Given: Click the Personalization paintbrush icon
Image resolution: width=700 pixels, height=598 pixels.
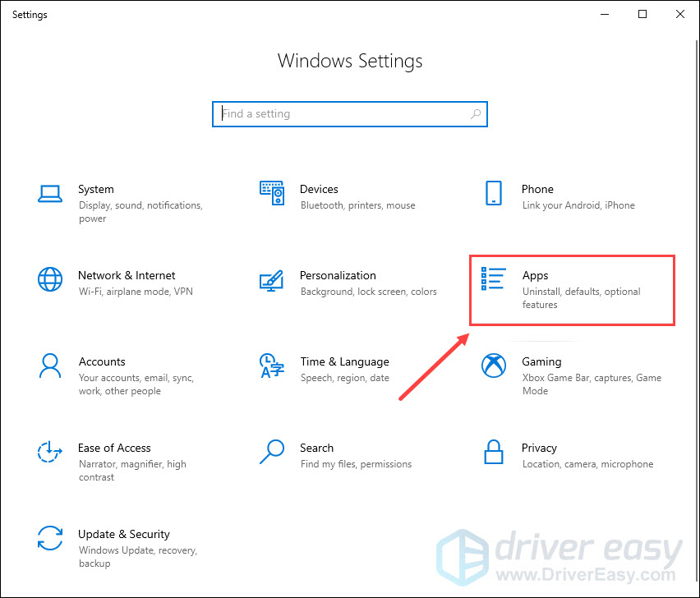Looking at the screenshot, I should 272,280.
